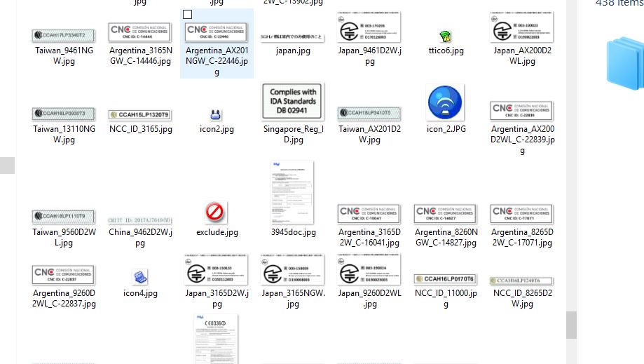Click the ttico6.jpg green antenna icon

click(446, 36)
